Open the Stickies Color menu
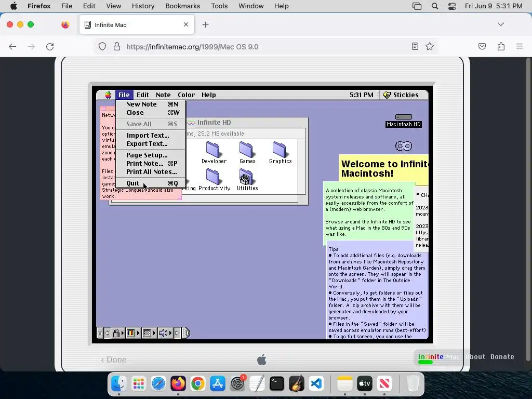Viewport: 532px width, 399px height. tap(187, 95)
